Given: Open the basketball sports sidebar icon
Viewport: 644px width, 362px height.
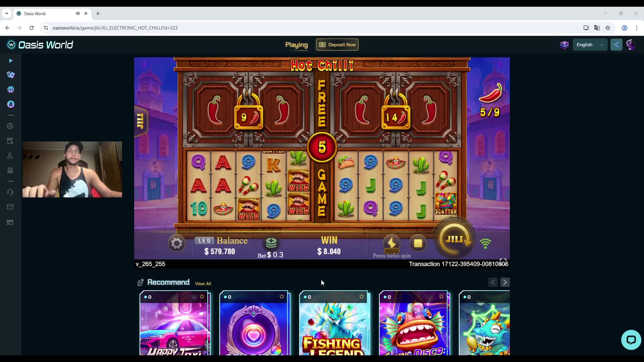Looking at the screenshot, I should click(11, 89).
